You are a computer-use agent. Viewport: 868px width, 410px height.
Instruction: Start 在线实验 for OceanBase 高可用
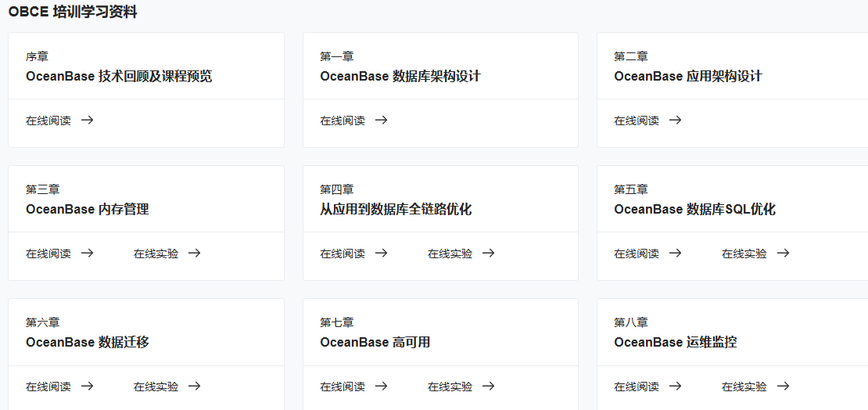450,387
